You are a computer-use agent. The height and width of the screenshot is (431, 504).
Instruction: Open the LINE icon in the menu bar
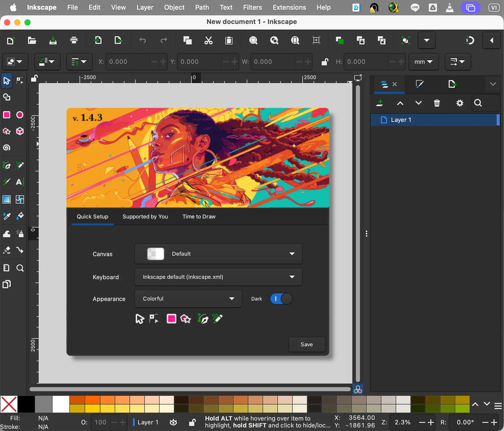[x=415, y=7]
